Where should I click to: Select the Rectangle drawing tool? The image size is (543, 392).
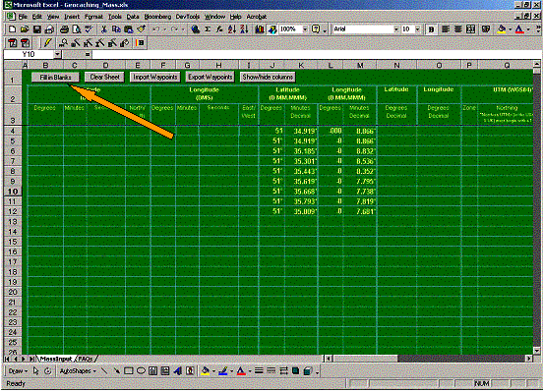point(129,371)
